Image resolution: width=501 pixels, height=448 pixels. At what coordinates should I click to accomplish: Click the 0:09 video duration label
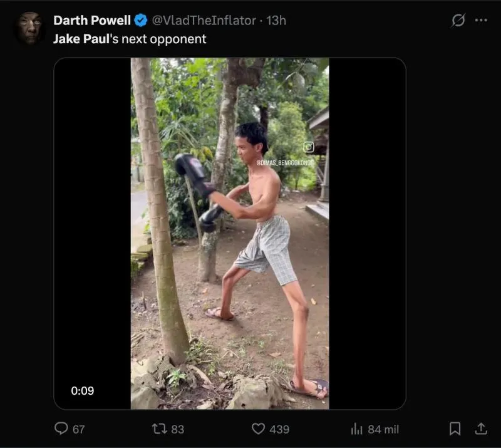click(x=82, y=391)
